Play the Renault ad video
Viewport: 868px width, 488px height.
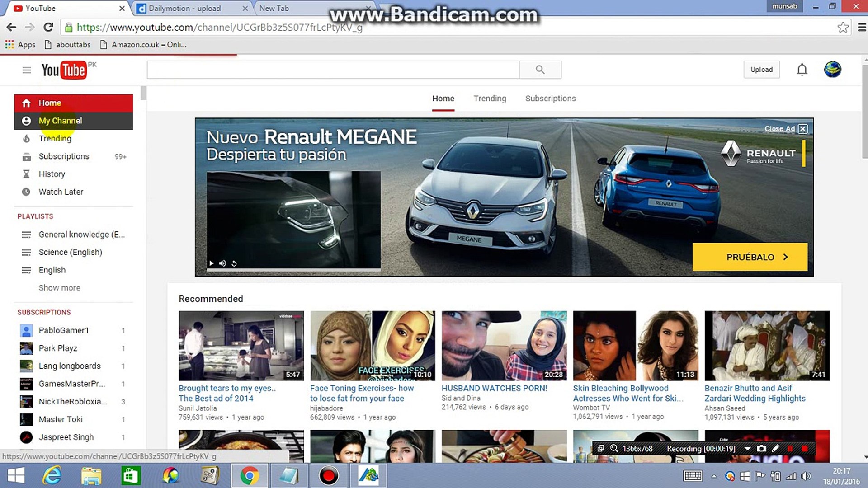[x=211, y=263]
